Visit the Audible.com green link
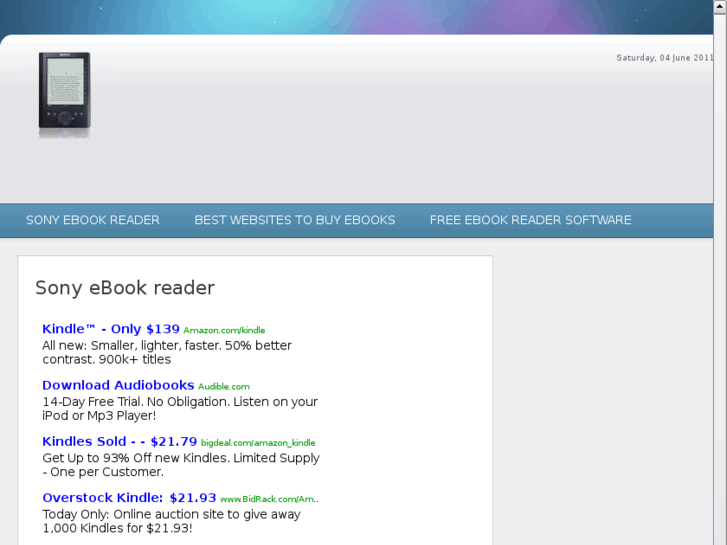 (224, 386)
